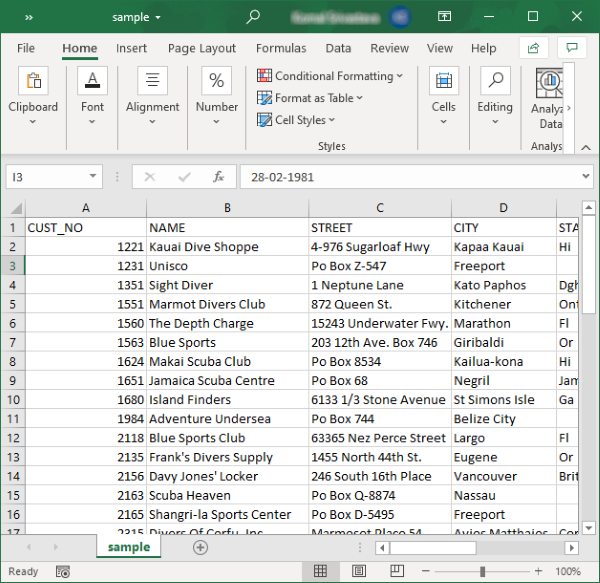
Task: Click the Insert Function fx icon
Action: tap(218, 177)
